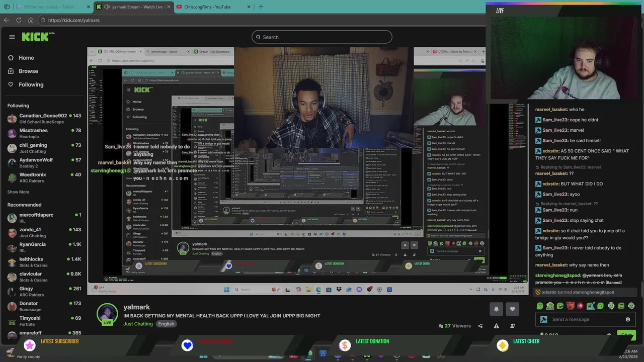Reload the page with the refresh icon
Viewport: 644px width, 362px height.
(x=19, y=20)
